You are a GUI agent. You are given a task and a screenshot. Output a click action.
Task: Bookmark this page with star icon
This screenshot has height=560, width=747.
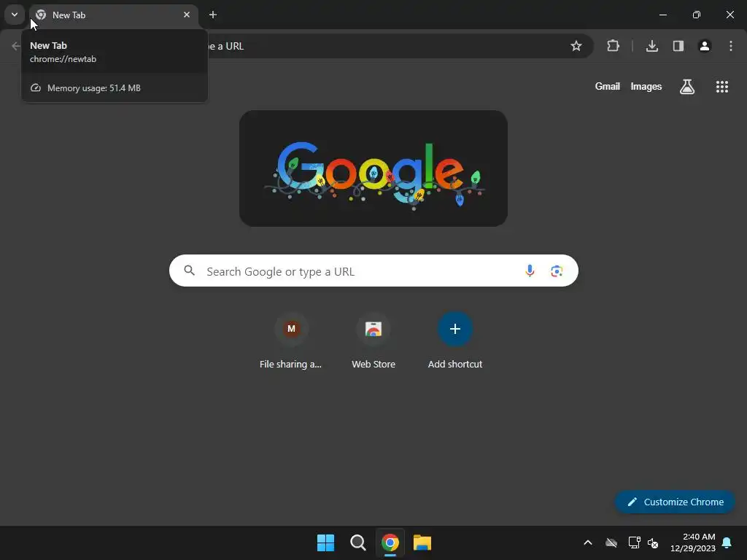[x=576, y=46]
